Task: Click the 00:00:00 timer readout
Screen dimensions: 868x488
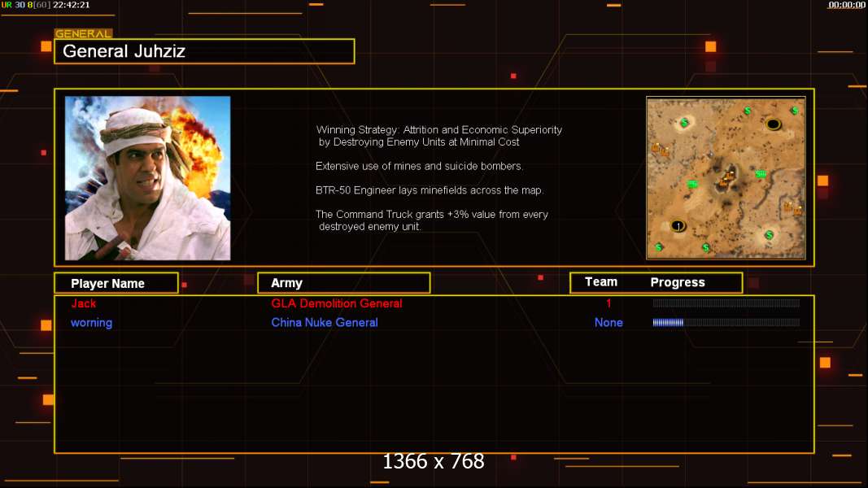Action: click(846, 5)
